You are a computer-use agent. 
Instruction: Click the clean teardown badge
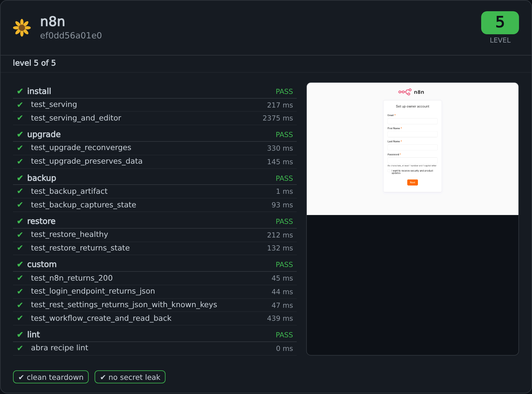tap(51, 377)
